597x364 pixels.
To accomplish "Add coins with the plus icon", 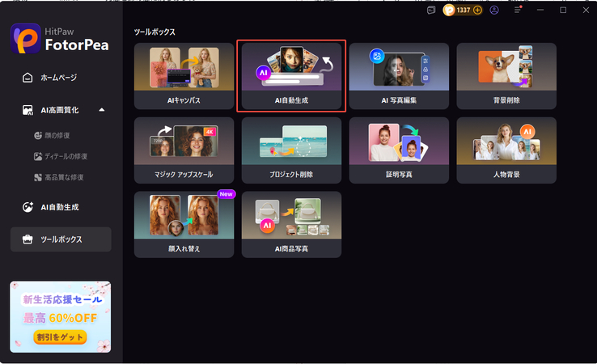I will click(x=477, y=11).
